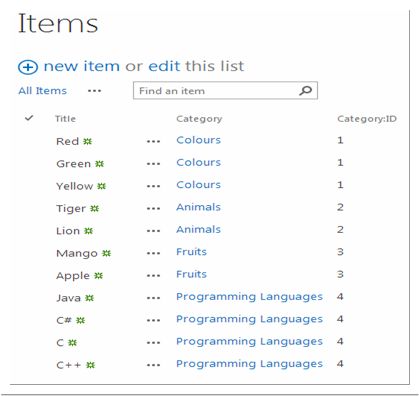
Task: Click the plus circle new item icon
Action: [x=28, y=67]
